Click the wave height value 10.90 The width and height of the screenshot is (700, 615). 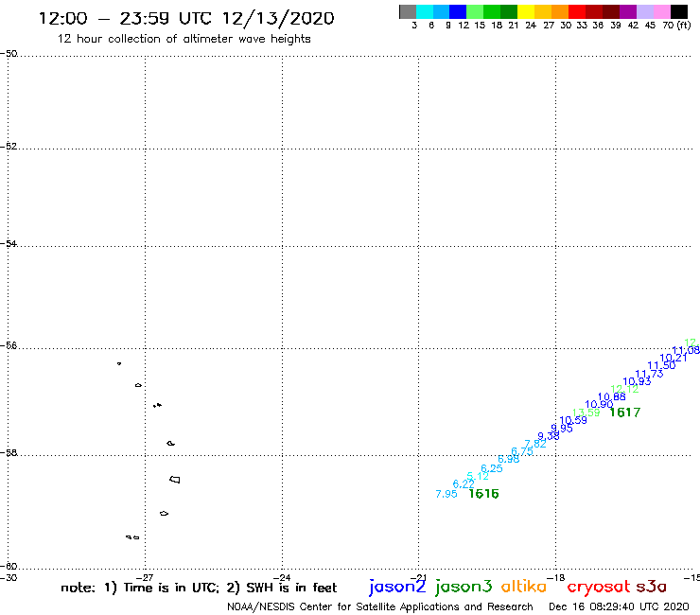click(599, 405)
